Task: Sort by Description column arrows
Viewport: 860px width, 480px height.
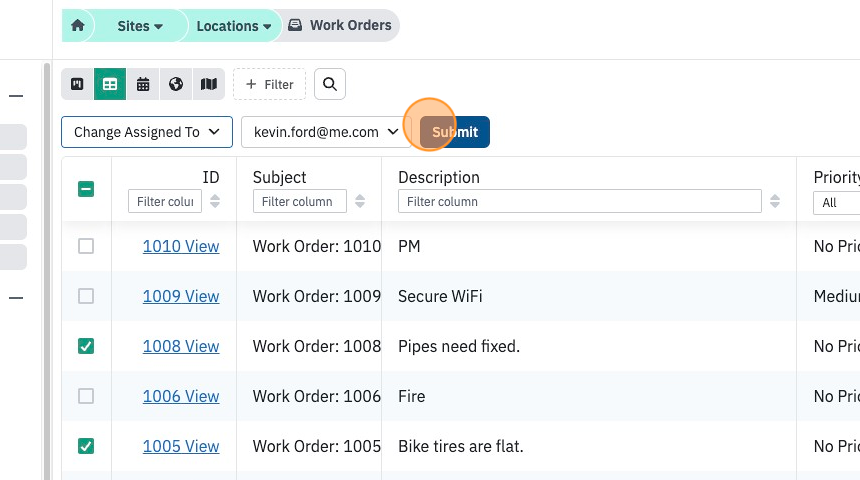Action: click(775, 201)
